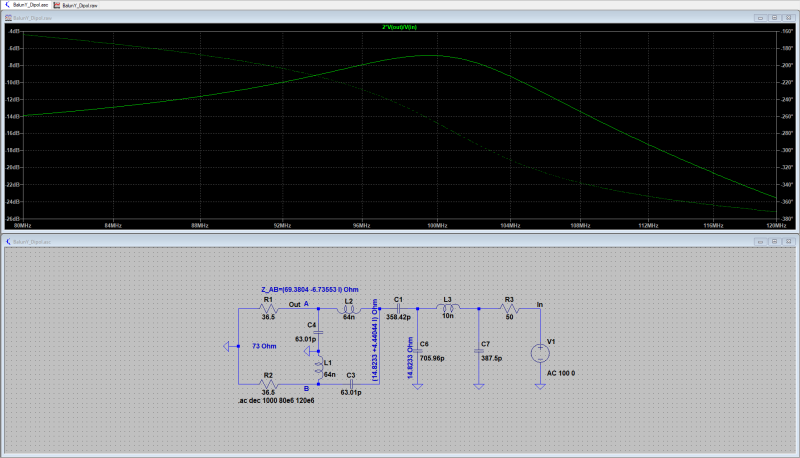Click the 100MHz frequency axis label
Image resolution: width=800 pixels, height=458 pixels.
(437, 225)
